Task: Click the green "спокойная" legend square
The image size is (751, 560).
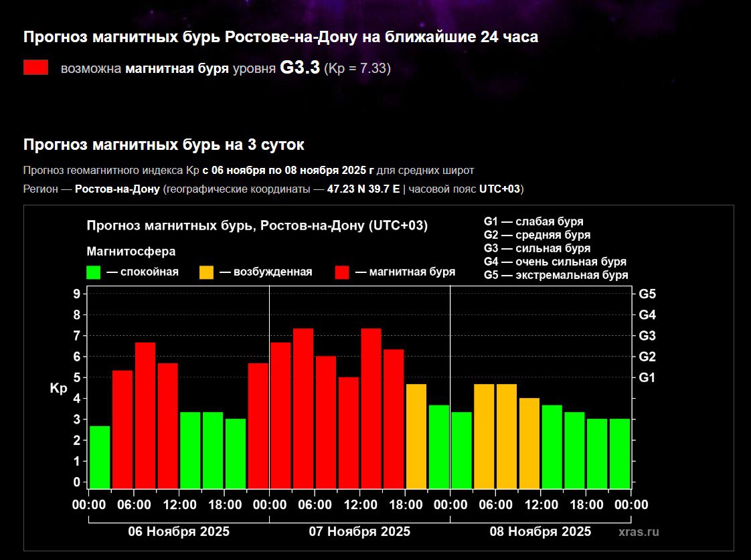Action: coord(94,272)
